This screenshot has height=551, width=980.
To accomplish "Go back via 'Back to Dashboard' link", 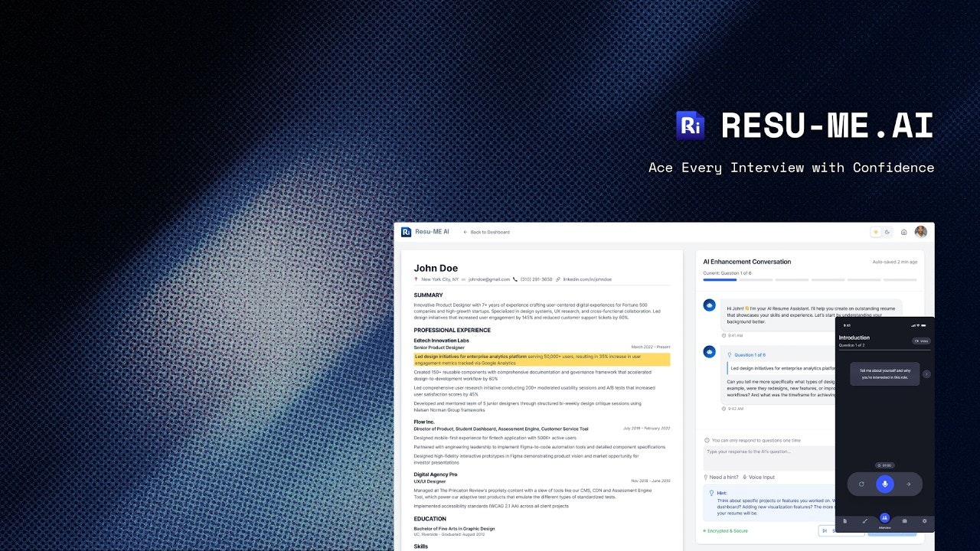I will (487, 232).
